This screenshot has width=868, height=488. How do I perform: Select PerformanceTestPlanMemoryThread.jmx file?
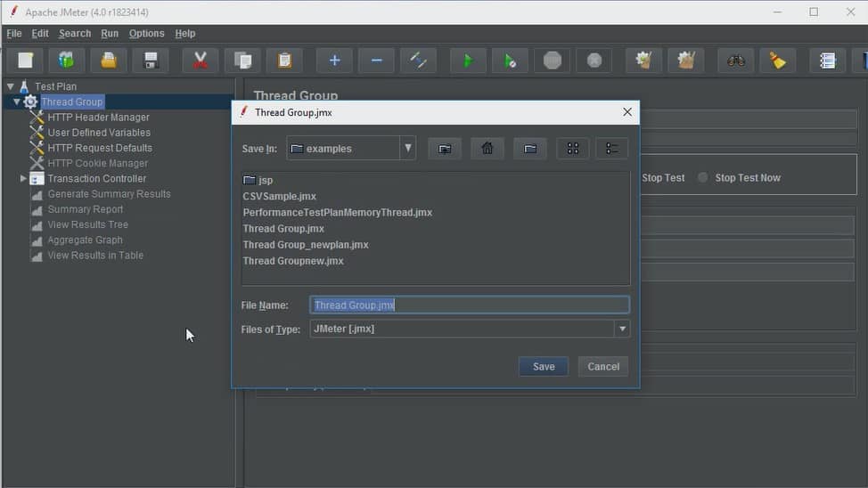338,212
